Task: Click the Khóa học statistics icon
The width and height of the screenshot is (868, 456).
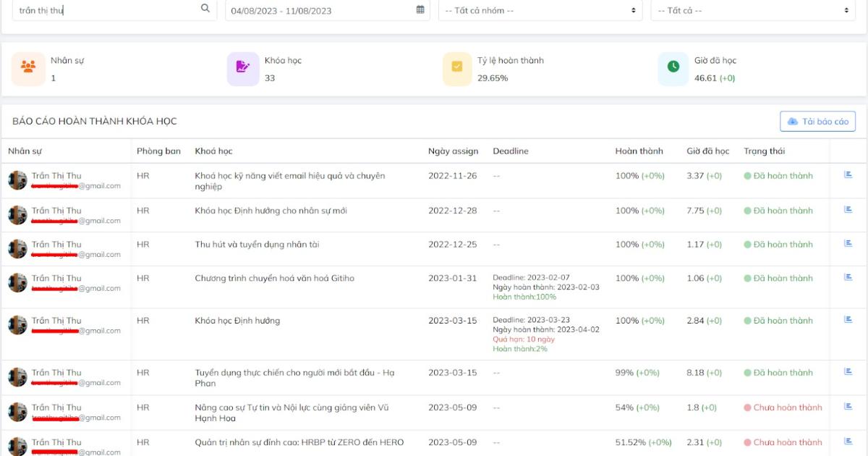Action: pyautogui.click(x=243, y=68)
